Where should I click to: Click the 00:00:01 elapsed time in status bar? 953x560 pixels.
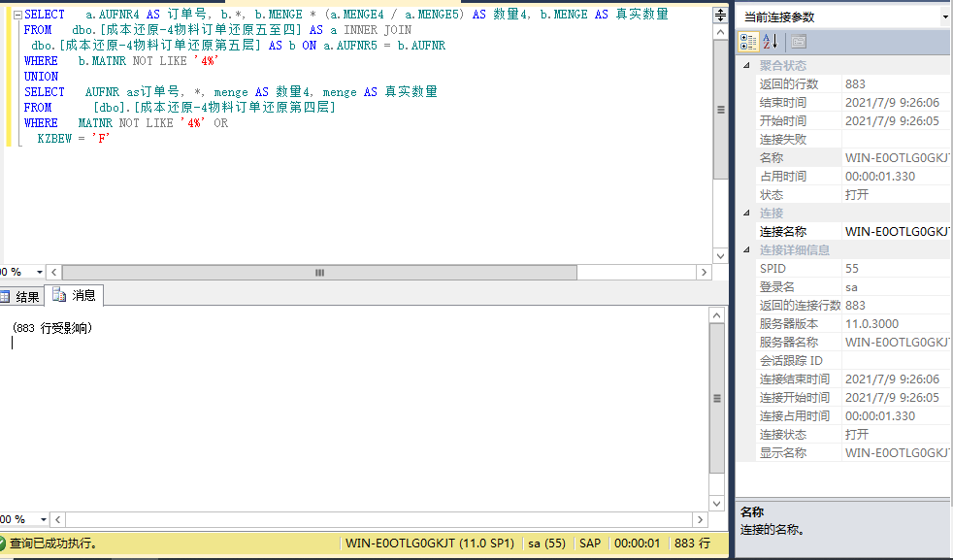coord(637,543)
